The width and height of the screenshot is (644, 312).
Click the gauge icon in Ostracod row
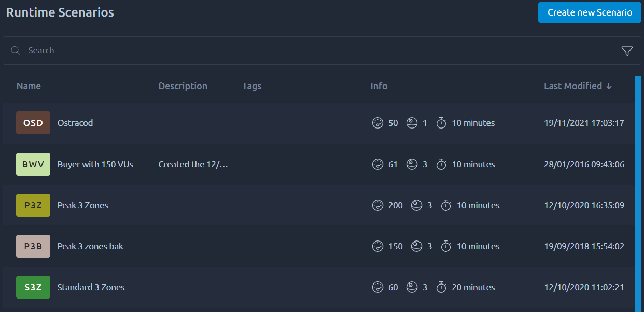[377, 123]
